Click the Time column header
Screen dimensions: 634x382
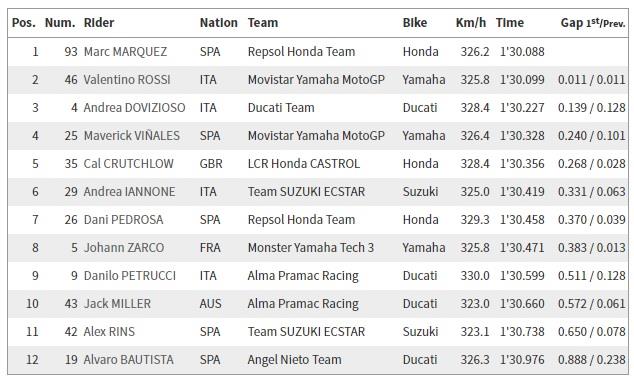(x=509, y=23)
